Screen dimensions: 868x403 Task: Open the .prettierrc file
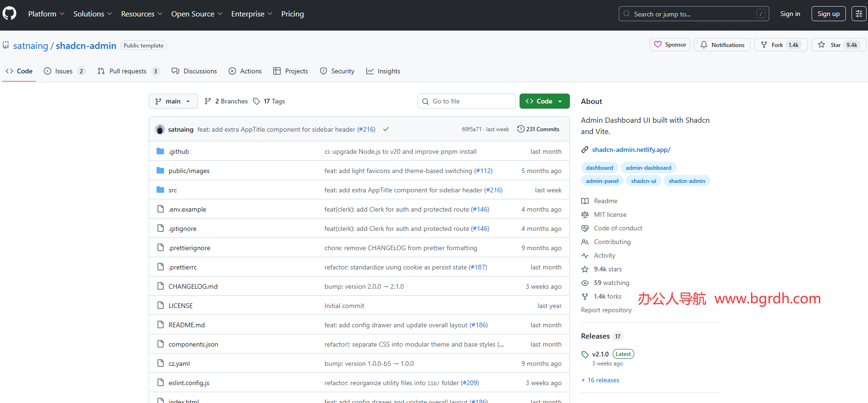[183, 267]
